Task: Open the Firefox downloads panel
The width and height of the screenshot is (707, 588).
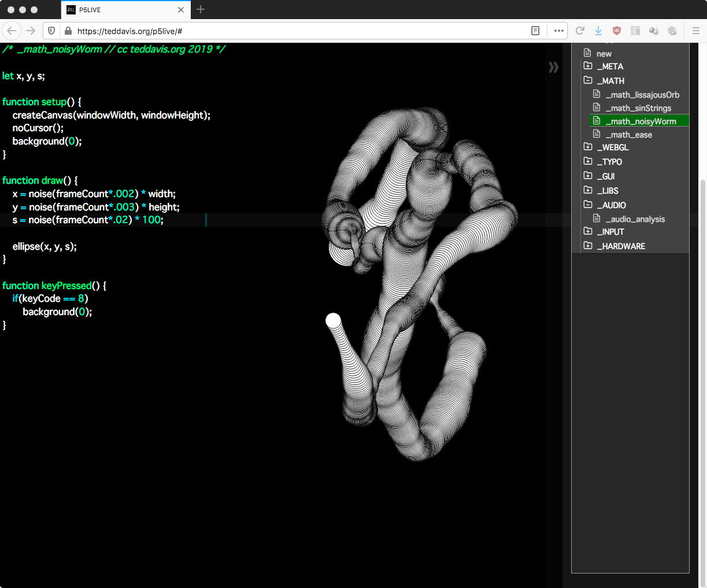Action: tap(598, 31)
